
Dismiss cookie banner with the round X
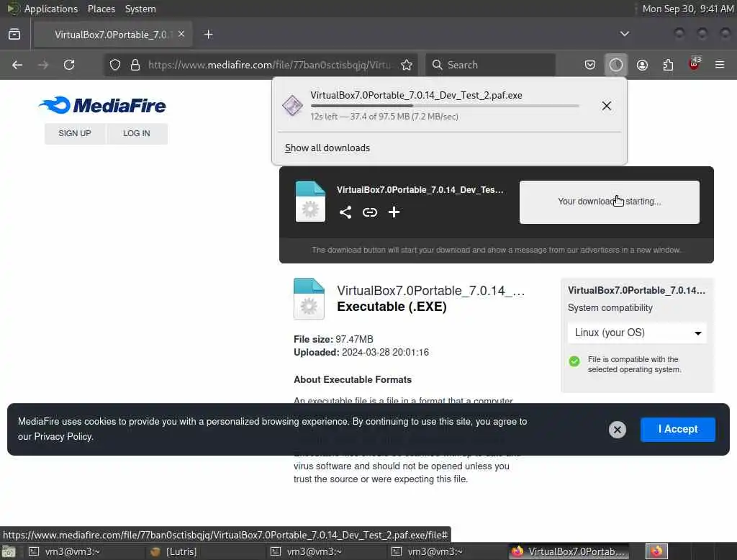tap(617, 429)
